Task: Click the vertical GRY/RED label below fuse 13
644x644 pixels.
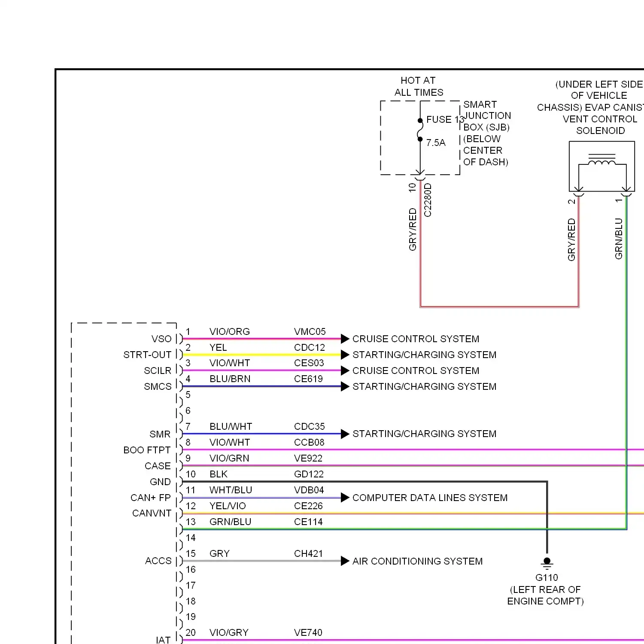Action: pos(413,229)
